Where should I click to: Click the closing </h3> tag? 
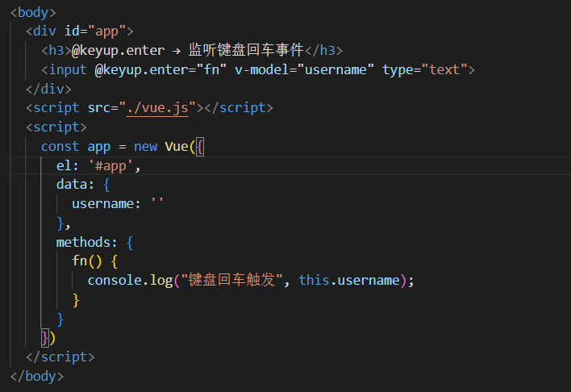[x=323, y=50]
